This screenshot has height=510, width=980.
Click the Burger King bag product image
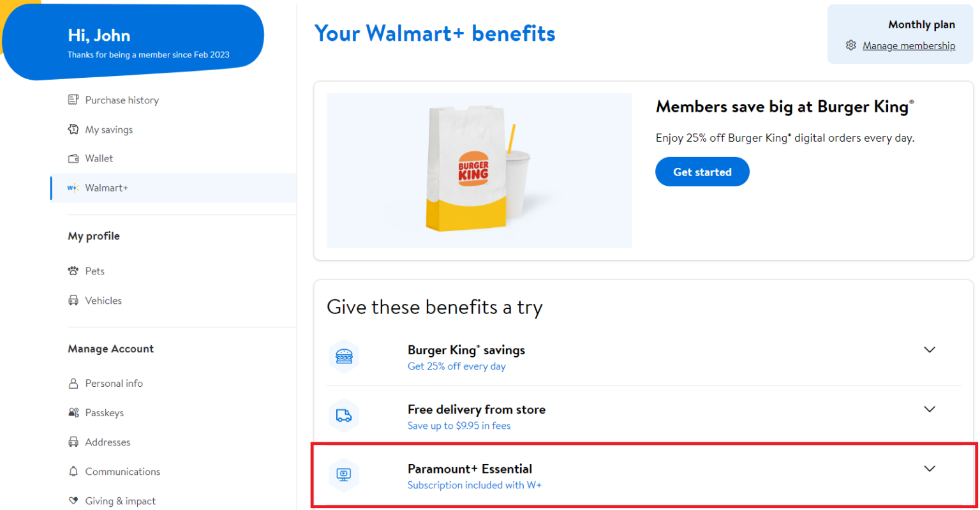[479, 169]
